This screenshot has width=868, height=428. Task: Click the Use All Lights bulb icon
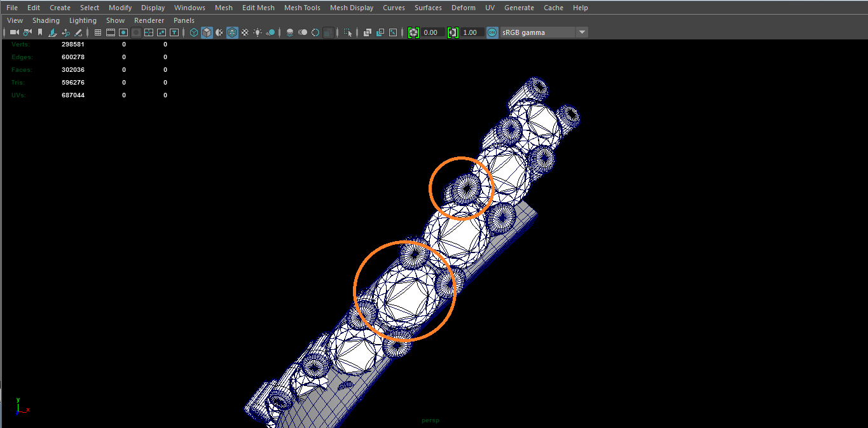click(x=258, y=32)
